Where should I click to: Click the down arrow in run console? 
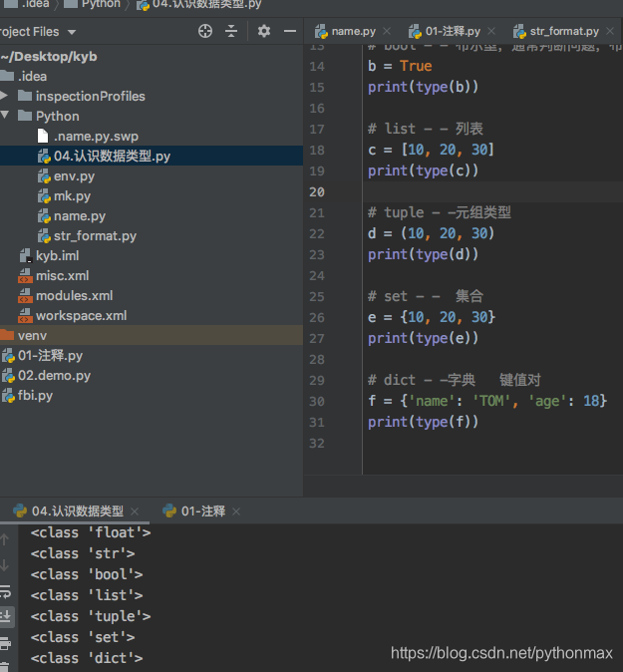coord(5,565)
